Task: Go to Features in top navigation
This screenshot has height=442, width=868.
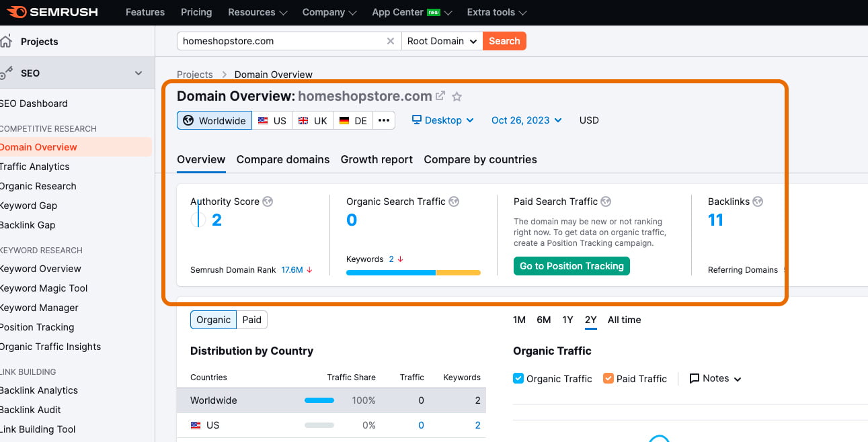Action: pos(145,12)
